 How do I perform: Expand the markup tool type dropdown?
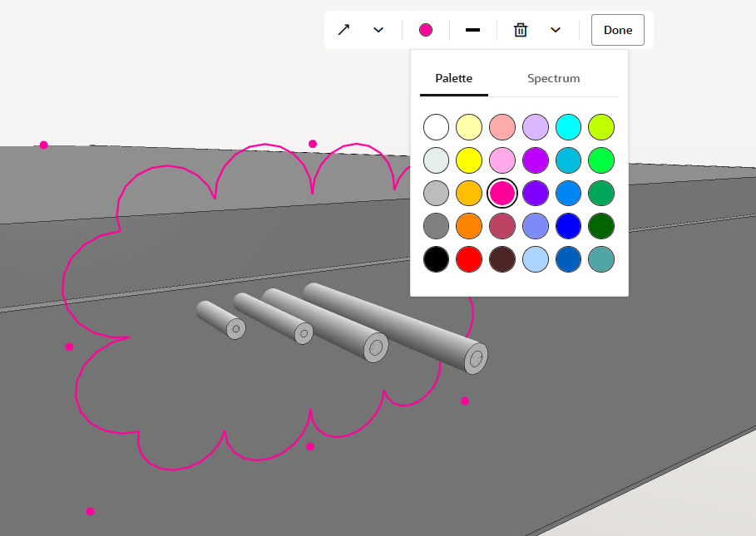click(378, 30)
